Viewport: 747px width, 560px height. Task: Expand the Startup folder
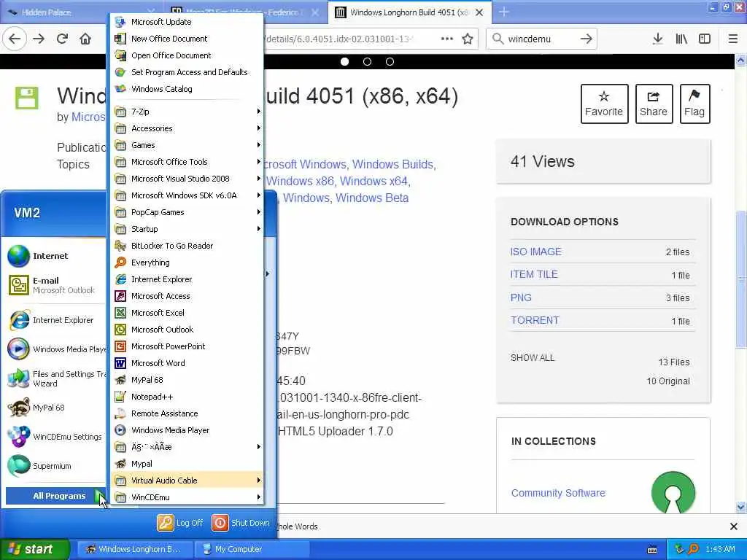(187, 229)
